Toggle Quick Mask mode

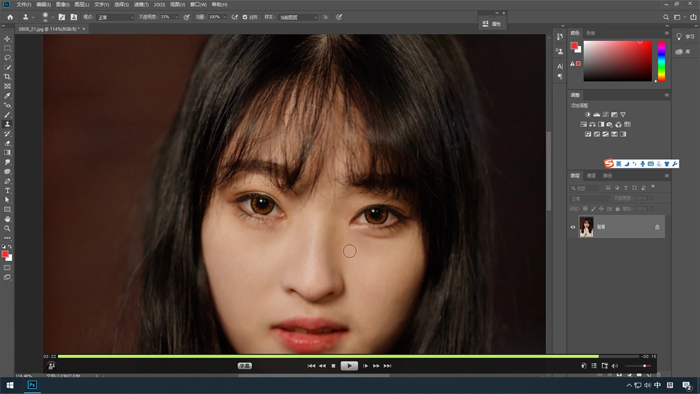[7, 268]
